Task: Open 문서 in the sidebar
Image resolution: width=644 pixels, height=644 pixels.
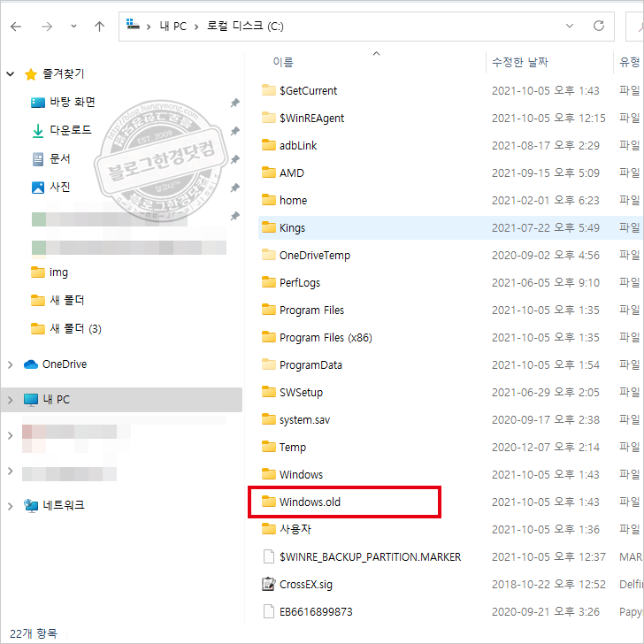Action: click(x=51, y=159)
